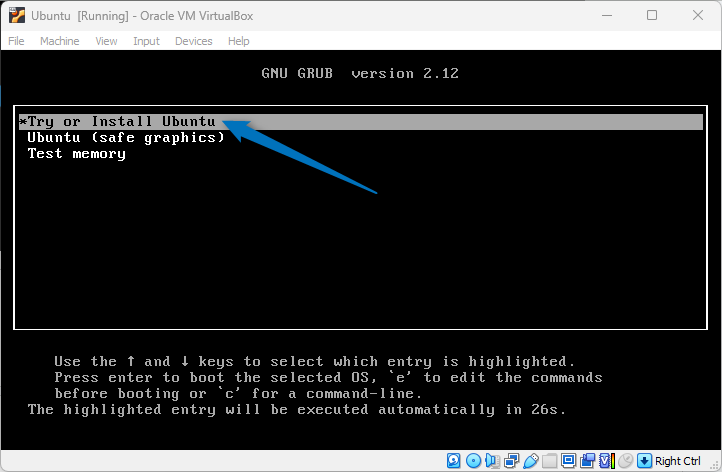Open the Machine menu

(59, 41)
